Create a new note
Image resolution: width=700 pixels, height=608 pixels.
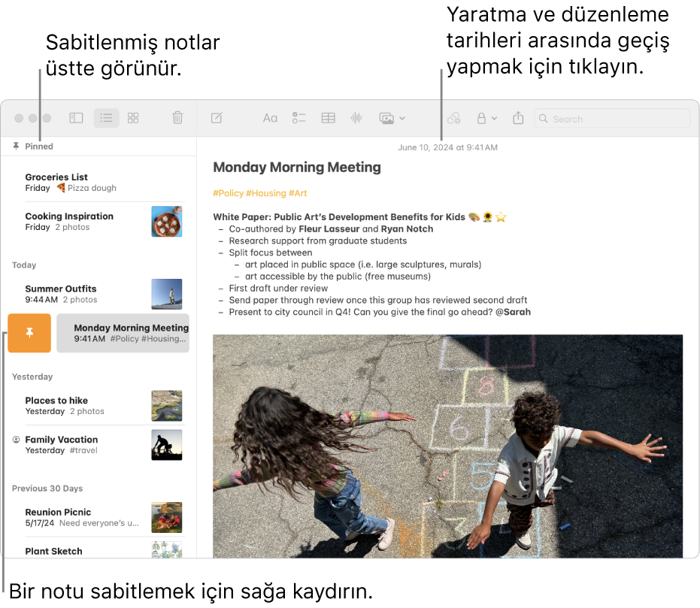coord(217,118)
